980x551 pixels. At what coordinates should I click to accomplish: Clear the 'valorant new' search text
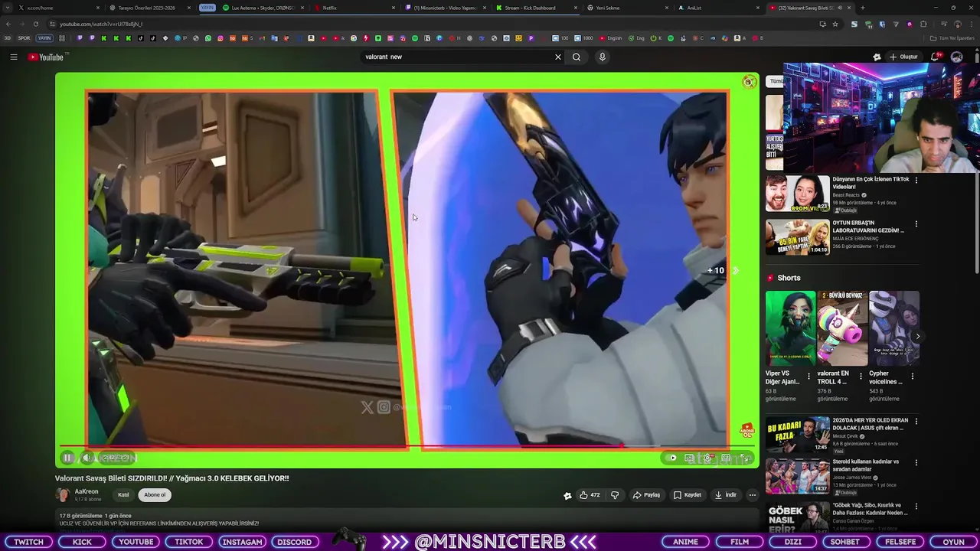click(x=558, y=57)
